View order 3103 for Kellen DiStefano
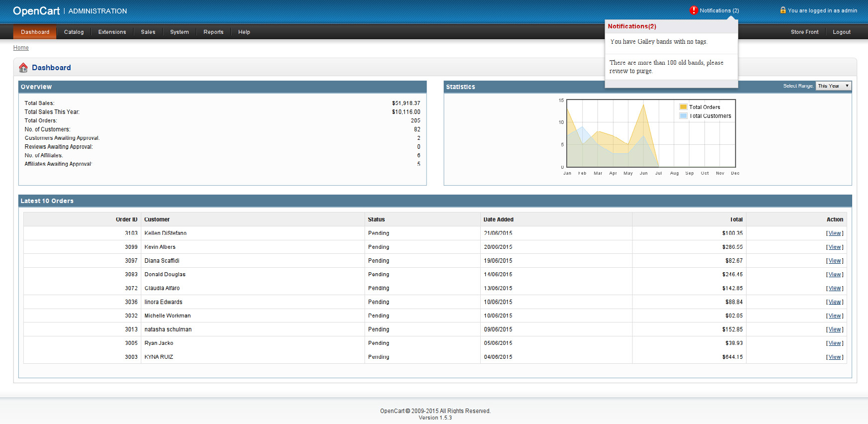868x424 pixels. (835, 233)
